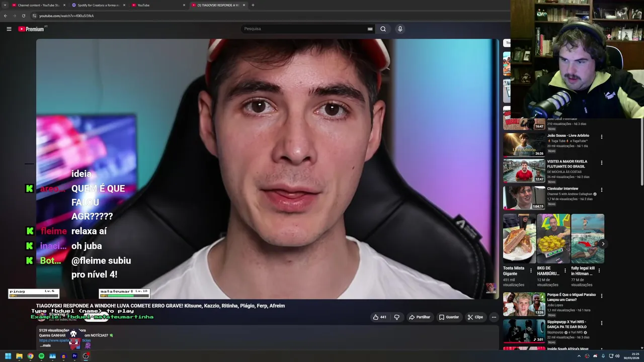Click the browser back arrow

6,16
